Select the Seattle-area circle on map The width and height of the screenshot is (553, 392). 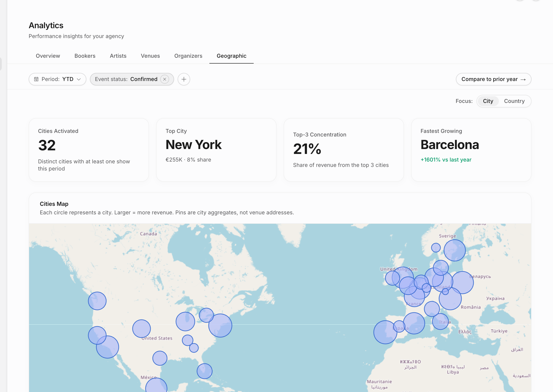tap(97, 301)
